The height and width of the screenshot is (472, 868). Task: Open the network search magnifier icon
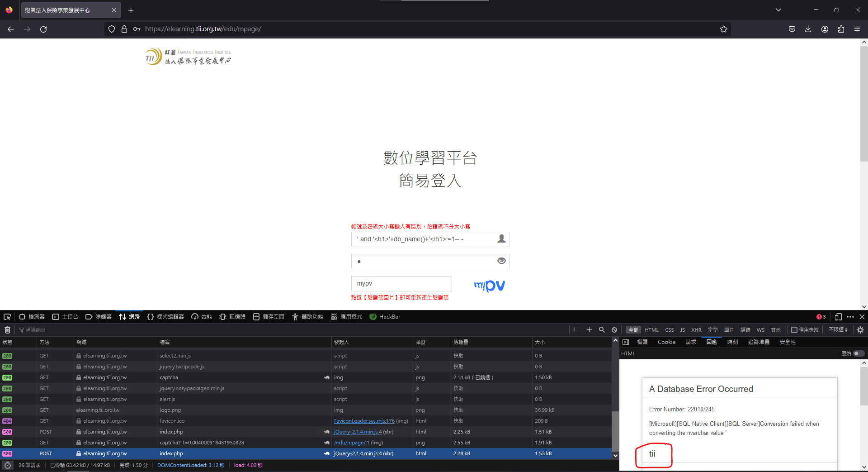602,330
